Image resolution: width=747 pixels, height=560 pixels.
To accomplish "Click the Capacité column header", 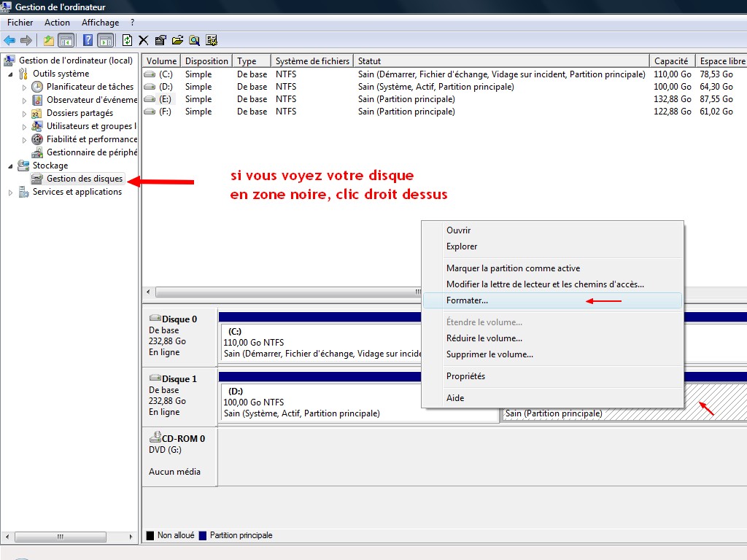I will click(671, 61).
